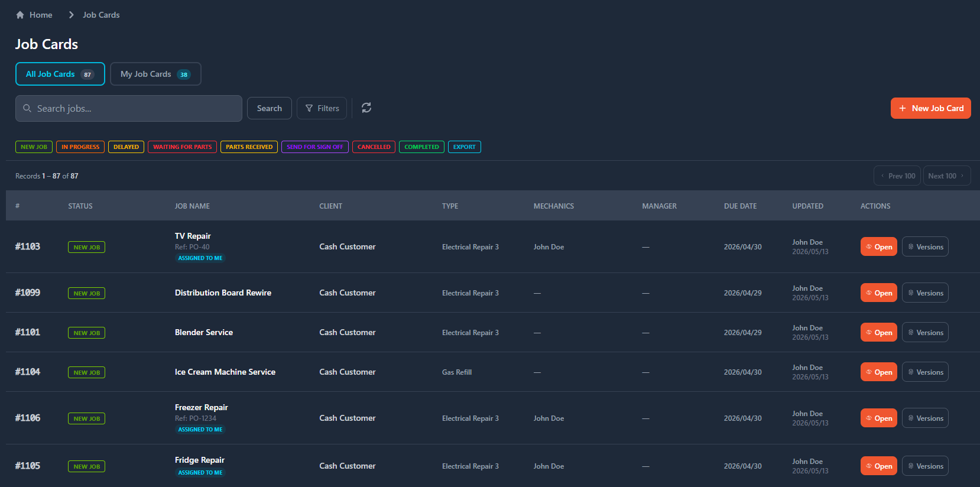
Task: Click Cash Customer client for #1104
Action: [348, 372]
